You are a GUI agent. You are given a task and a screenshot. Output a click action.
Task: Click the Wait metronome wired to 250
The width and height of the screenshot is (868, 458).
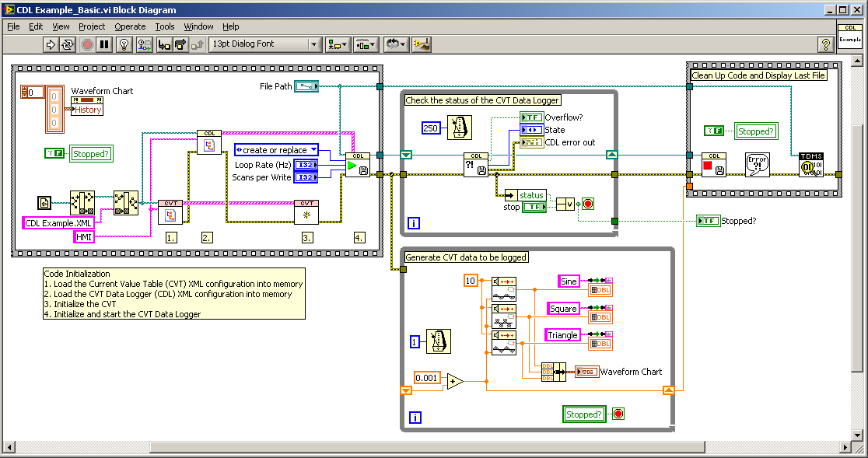(461, 127)
